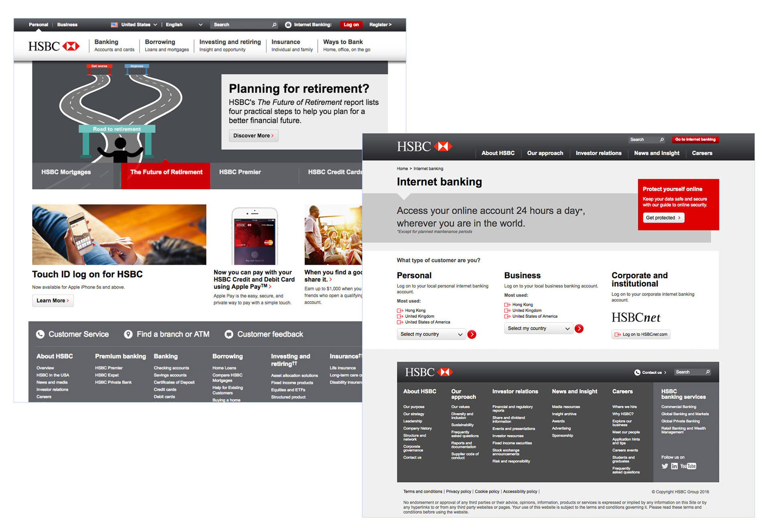Screen dimensions: 771x532
Task: Click the Customer feedback speech bubble icon
Action: pos(229,334)
